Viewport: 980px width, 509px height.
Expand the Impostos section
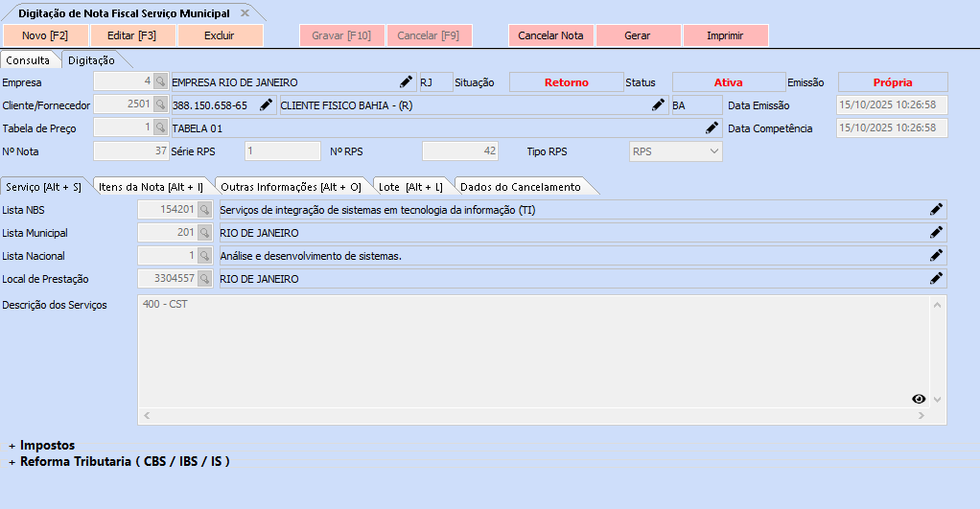(12, 446)
